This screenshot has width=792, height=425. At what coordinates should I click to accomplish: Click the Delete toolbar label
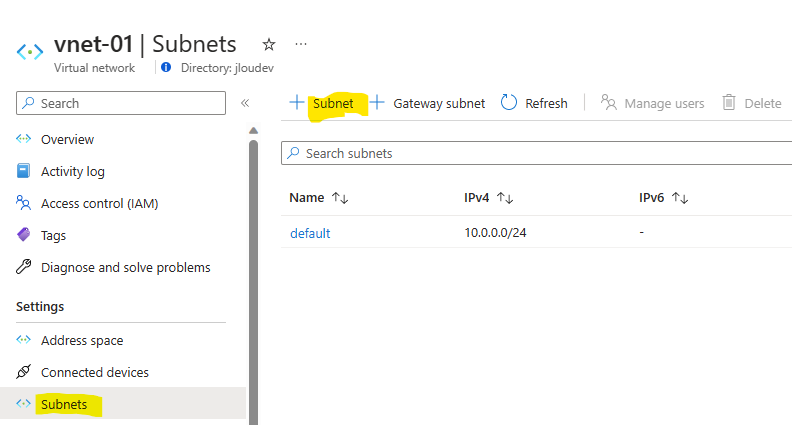pyautogui.click(x=763, y=104)
